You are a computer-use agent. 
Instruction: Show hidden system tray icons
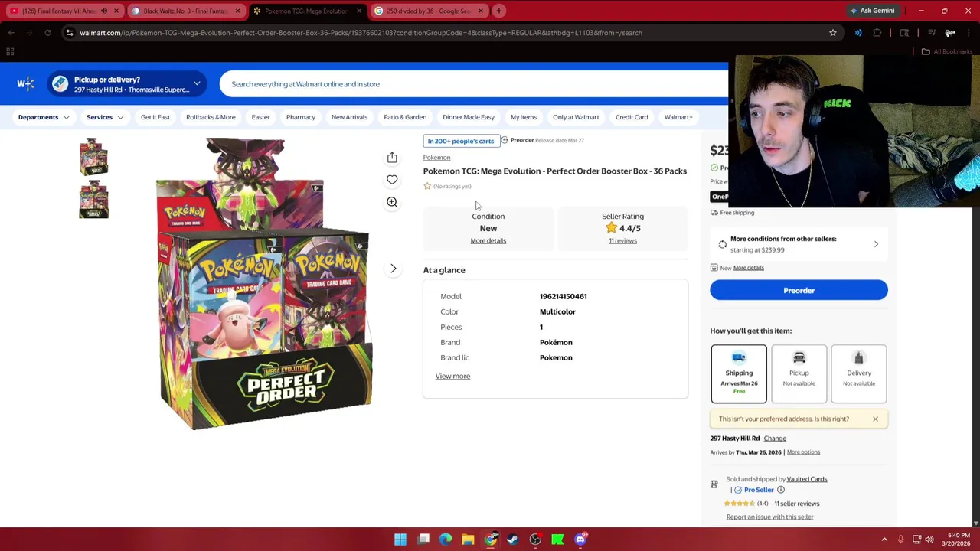[884, 540]
